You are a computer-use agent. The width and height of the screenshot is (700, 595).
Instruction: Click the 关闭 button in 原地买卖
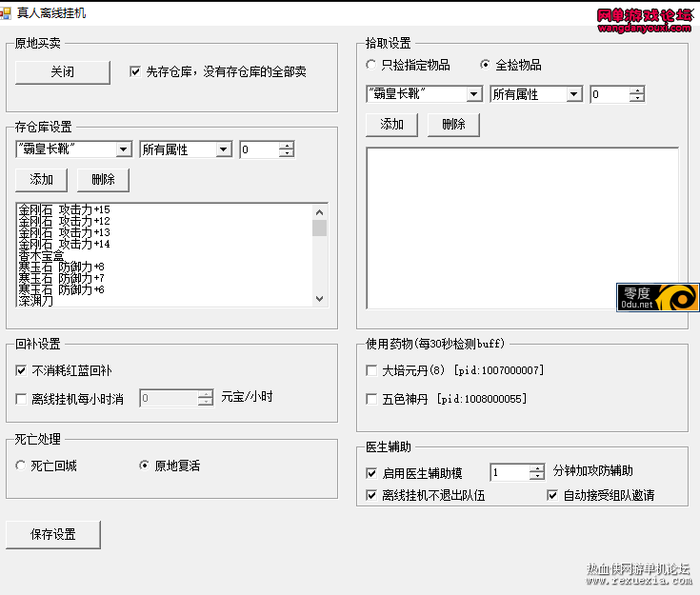[x=63, y=72]
